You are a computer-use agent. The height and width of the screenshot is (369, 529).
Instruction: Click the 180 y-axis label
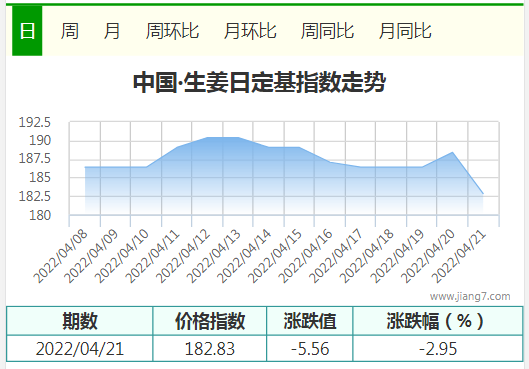(x=40, y=215)
